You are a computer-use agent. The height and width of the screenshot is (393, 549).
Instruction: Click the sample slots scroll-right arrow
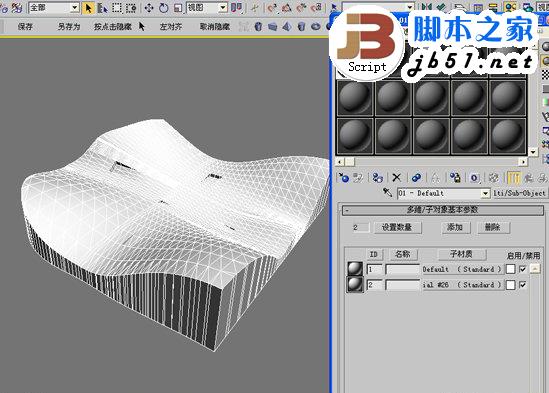point(523,161)
